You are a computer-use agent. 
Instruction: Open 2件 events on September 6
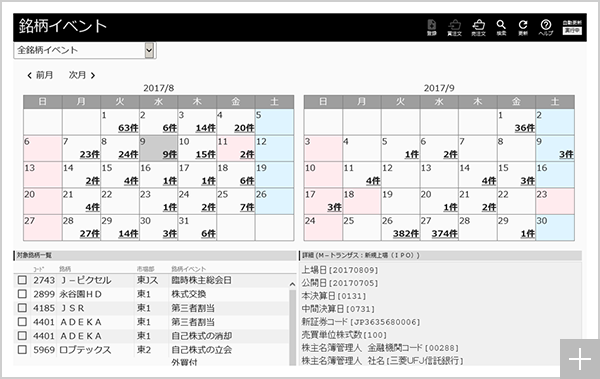(x=450, y=154)
